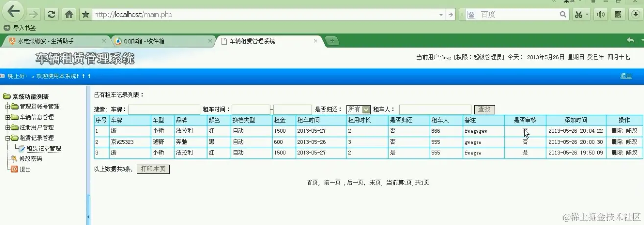The image size is (644, 225).
Task: Delete the record added at 20:04:22
Action: [617, 131]
